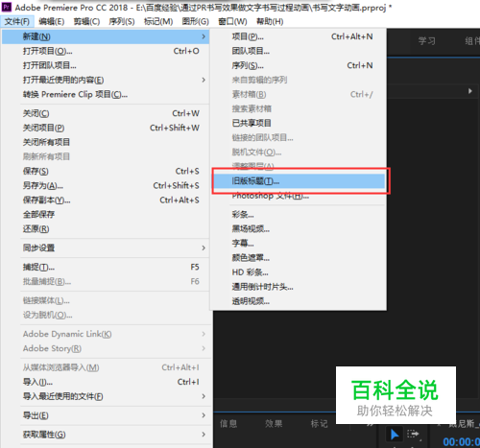Choose 黑场视频... entry
The image size is (480, 448).
pos(299,229)
